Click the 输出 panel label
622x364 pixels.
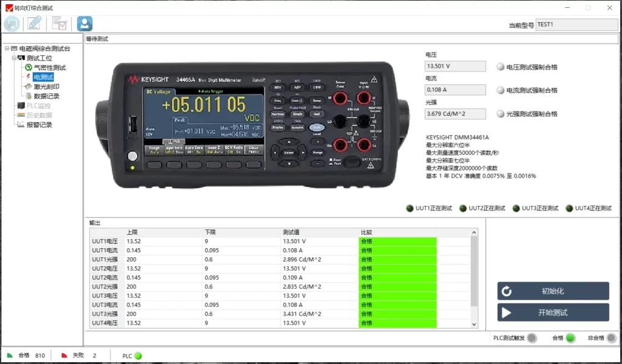[x=95, y=223]
